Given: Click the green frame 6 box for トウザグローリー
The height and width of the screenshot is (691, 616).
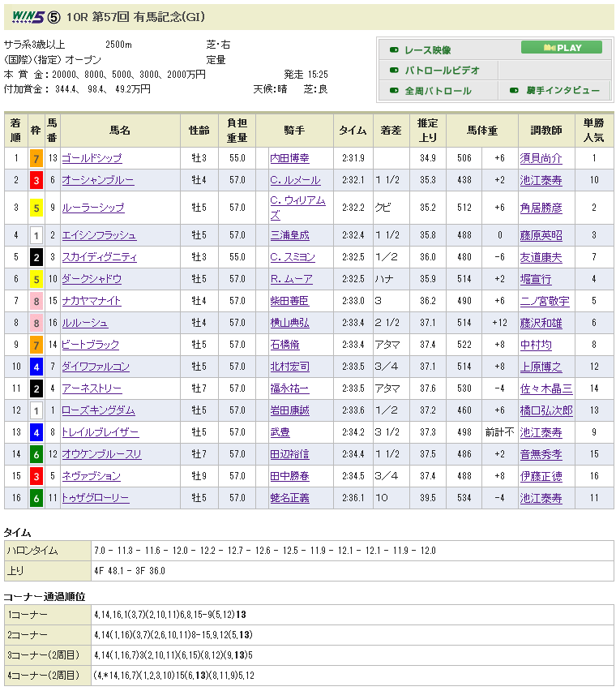Looking at the screenshot, I should [36, 498].
